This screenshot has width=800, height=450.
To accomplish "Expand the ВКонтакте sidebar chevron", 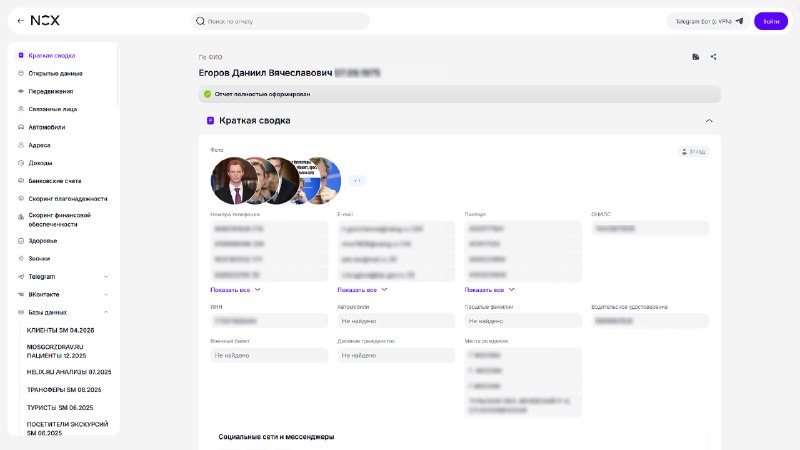I will coord(106,294).
